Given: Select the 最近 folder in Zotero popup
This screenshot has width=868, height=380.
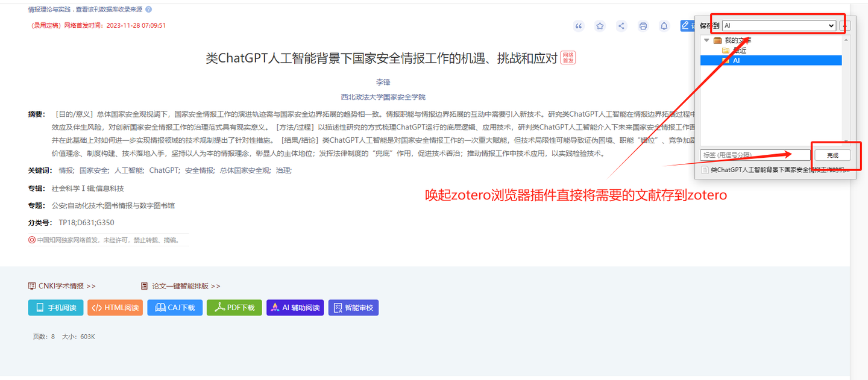Looking at the screenshot, I should (740, 51).
